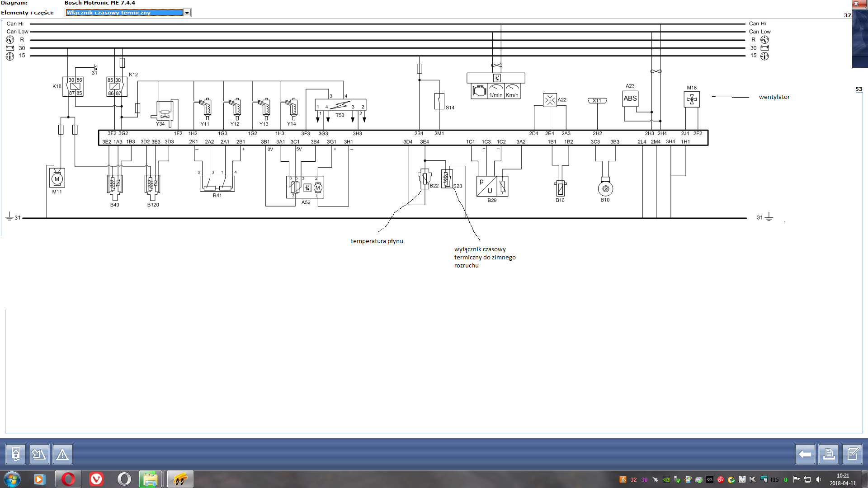Select the B10 knock sensor symbol
Image resolution: width=868 pixels, height=488 pixels.
pos(605,188)
